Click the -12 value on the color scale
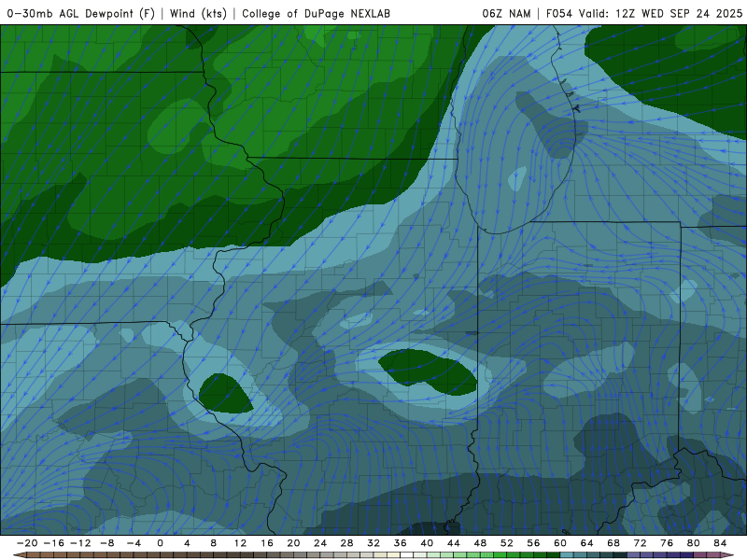 (80, 543)
